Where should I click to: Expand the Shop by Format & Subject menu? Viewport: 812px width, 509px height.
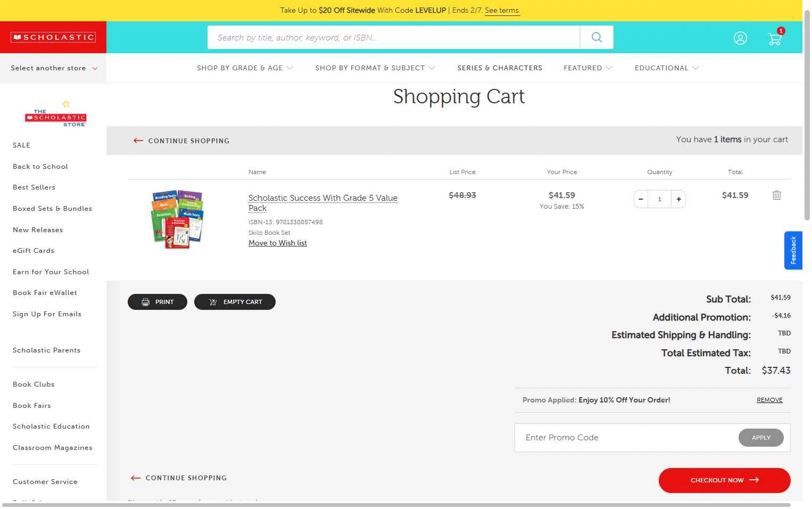click(x=375, y=68)
